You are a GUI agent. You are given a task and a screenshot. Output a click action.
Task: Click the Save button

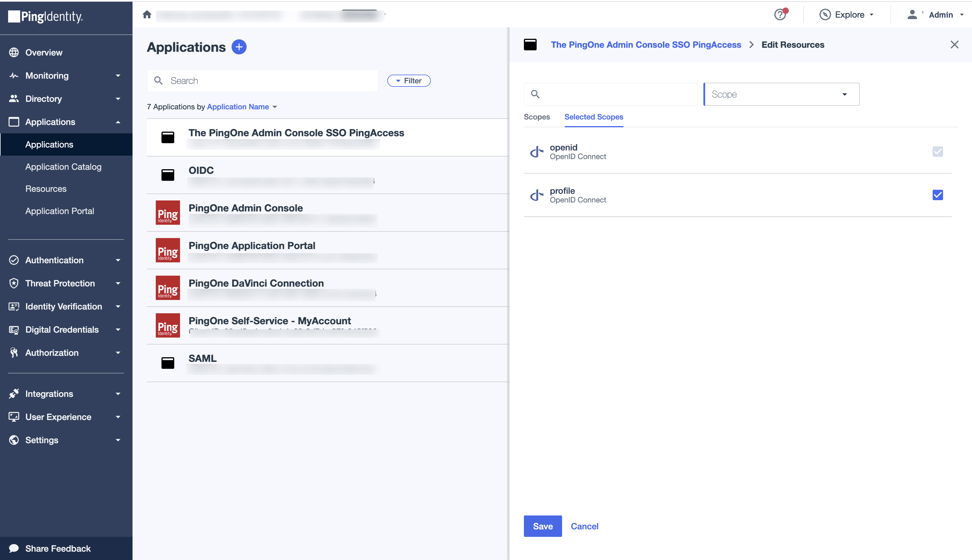click(542, 526)
